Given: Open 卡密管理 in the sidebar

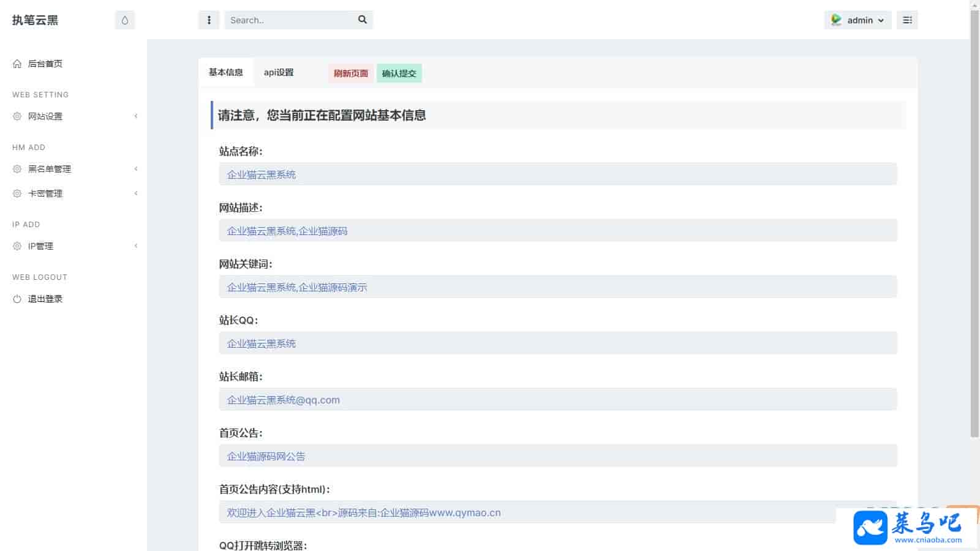Looking at the screenshot, I should click(x=45, y=193).
